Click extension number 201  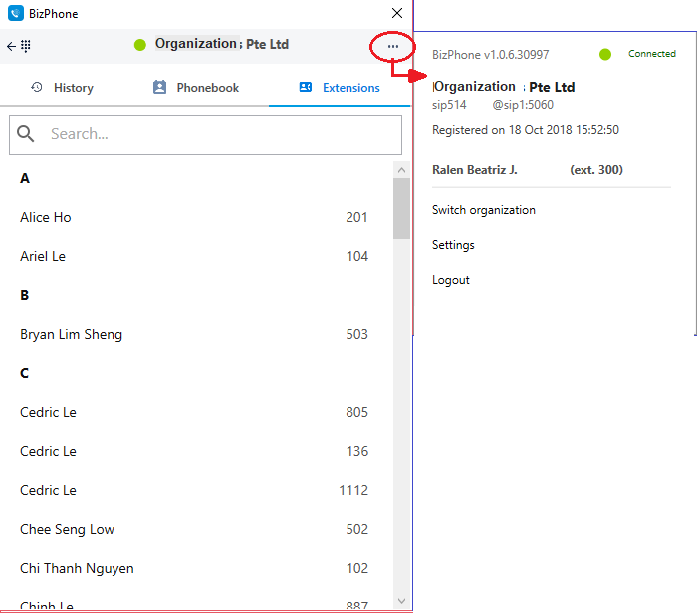tap(357, 217)
